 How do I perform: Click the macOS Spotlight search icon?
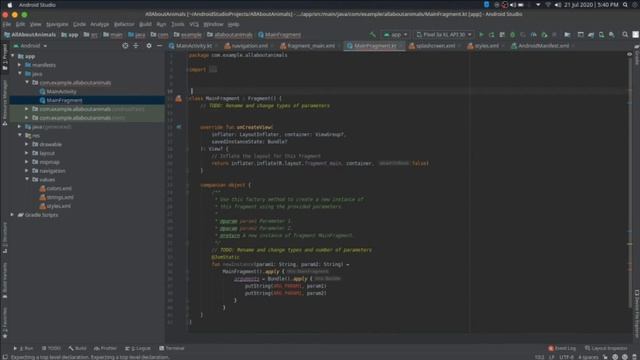(x=625, y=5)
